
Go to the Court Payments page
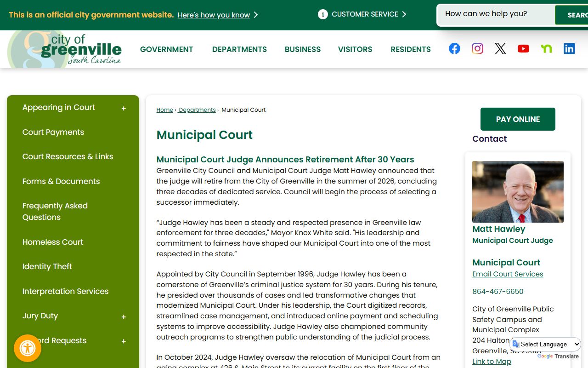coord(53,132)
